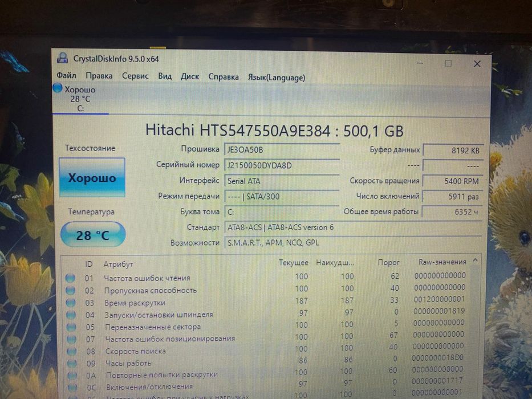Click the Хорошо health status button
This screenshot has width=532, height=399.
(x=92, y=177)
